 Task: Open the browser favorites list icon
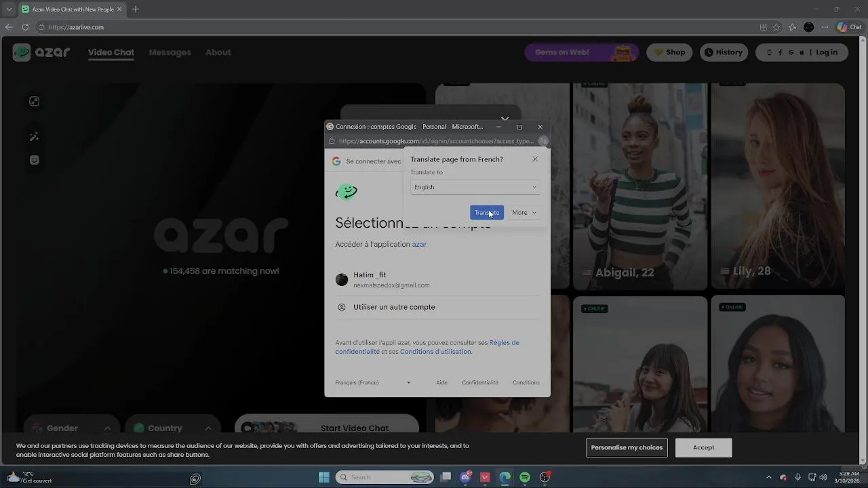click(792, 27)
